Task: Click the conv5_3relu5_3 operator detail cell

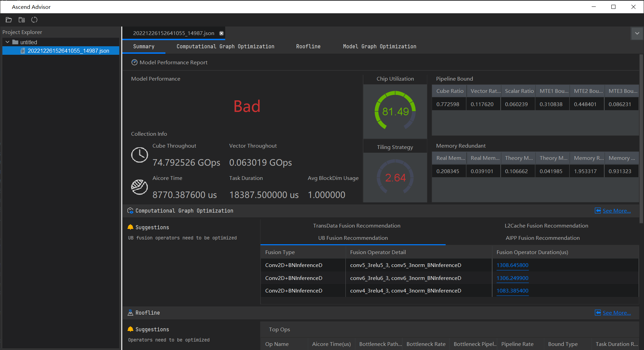Action: (x=419, y=265)
